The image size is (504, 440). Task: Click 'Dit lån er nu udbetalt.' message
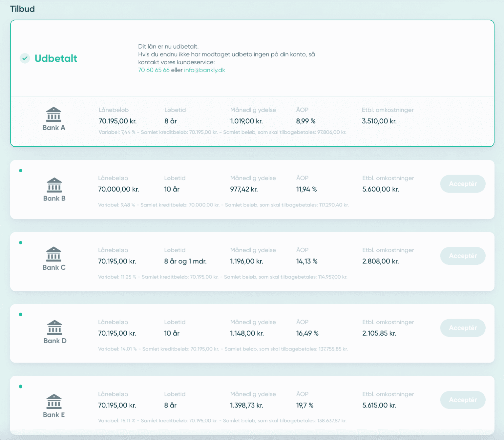pos(168,46)
